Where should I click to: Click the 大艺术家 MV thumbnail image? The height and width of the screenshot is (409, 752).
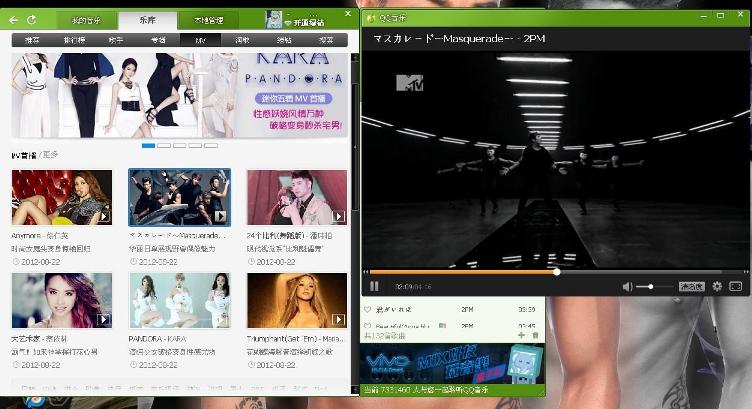(62, 301)
